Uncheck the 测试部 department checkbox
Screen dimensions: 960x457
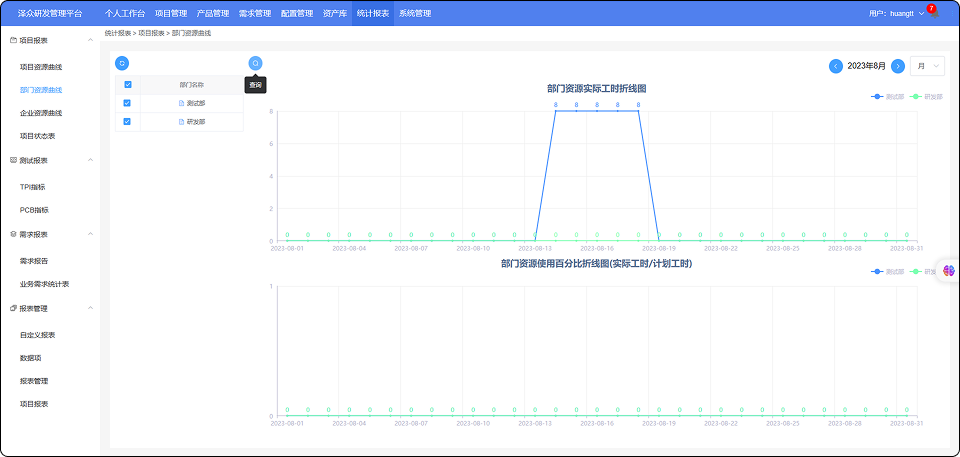click(127, 103)
